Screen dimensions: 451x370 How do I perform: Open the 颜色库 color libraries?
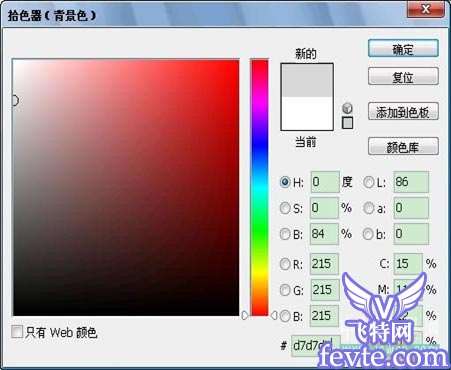[x=403, y=147]
